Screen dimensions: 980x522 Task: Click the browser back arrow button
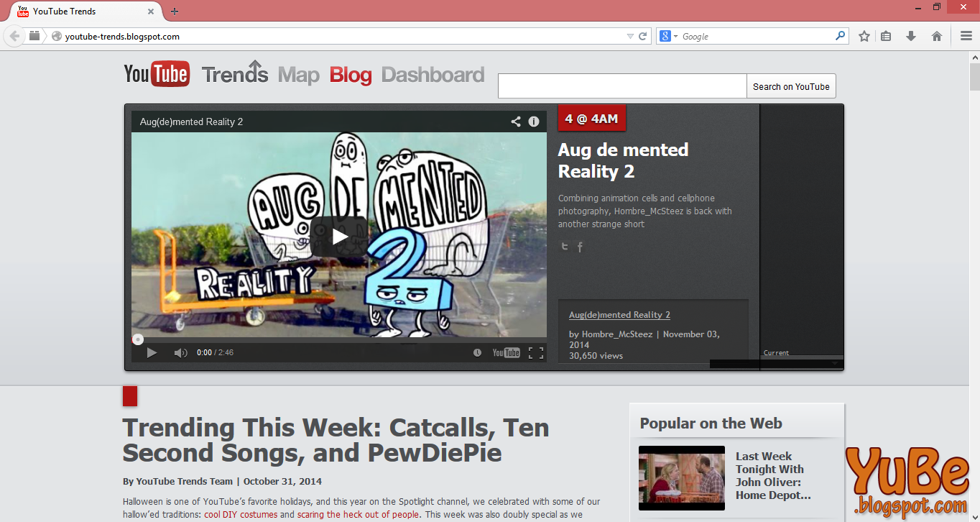click(x=14, y=36)
